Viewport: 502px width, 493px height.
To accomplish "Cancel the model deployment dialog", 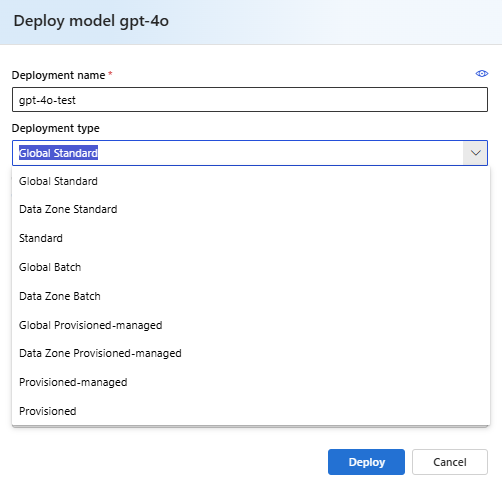I will (450, 462).
